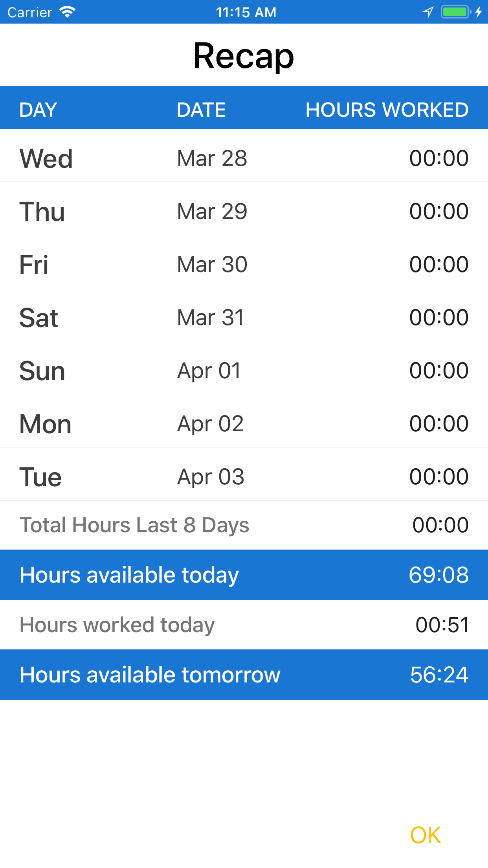
Task: Tap the location arrow status icon
Action: 428,12
